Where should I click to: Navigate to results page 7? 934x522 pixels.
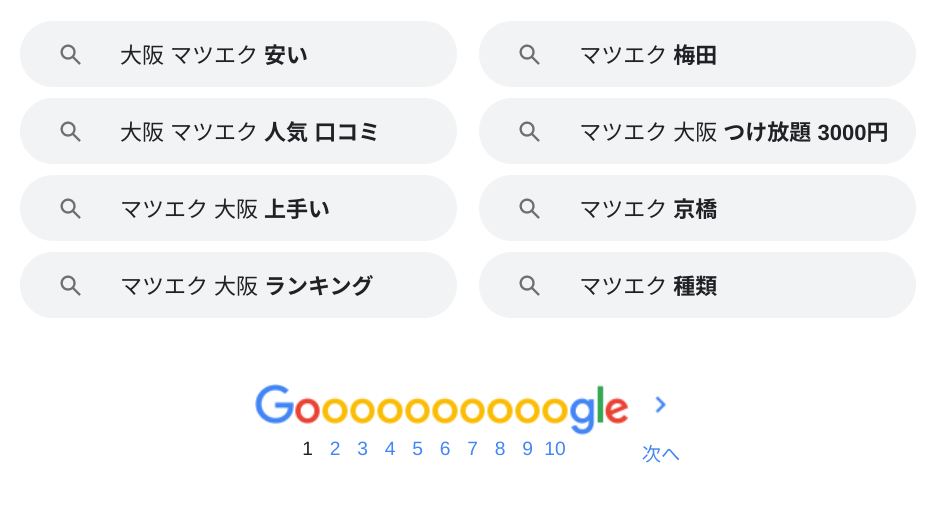coord(472,449)
